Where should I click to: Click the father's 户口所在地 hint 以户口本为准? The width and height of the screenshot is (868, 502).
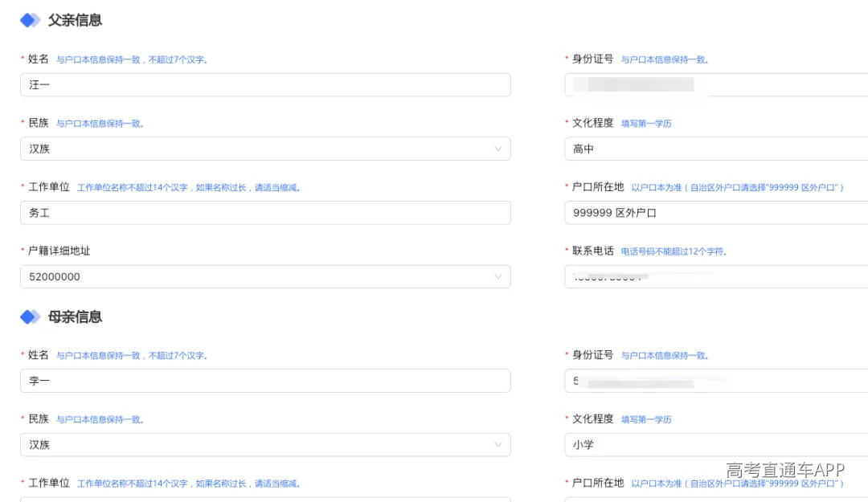pos(737,188)
